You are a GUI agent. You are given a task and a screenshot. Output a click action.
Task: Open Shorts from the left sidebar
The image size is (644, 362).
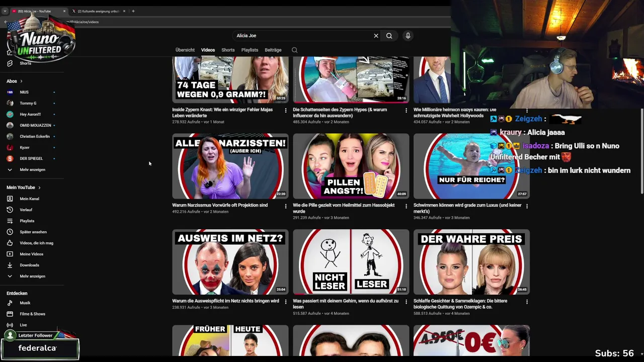[25, 63]
